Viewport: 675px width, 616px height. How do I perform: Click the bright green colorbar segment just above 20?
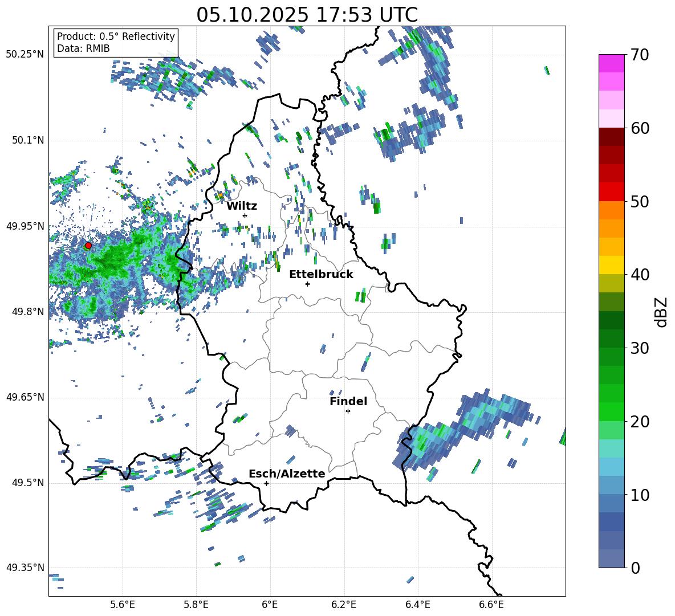tap(611, 411)
